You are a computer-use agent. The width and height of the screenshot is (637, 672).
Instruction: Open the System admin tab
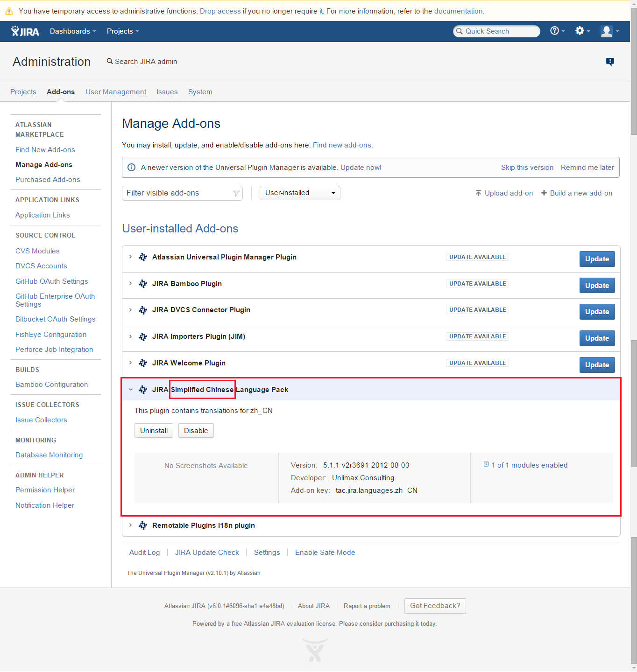click(x=200, y=92)
